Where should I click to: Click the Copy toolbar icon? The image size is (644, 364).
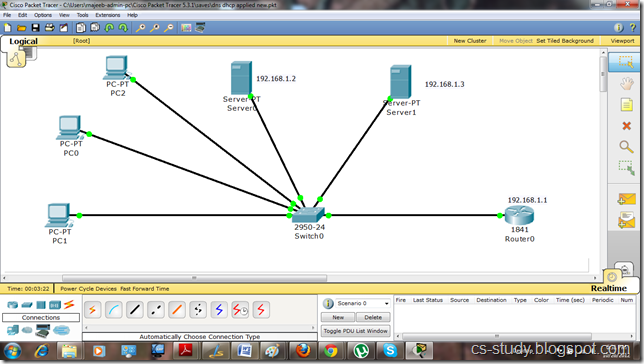click(81, 28)
